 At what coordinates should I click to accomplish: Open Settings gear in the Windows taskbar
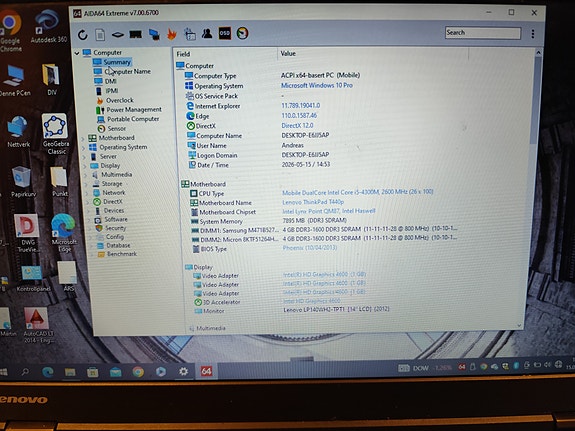183,371
